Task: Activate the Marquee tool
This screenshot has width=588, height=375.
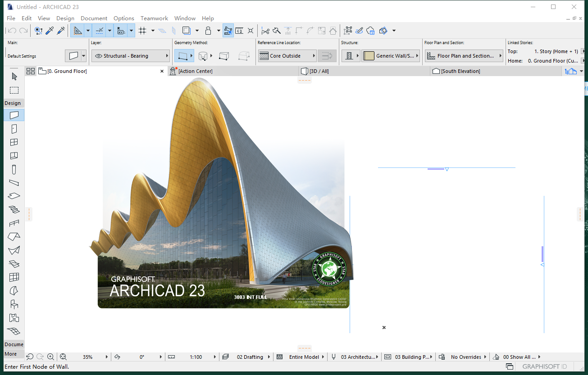Action: pyautogui.click(x=14, y=90)
